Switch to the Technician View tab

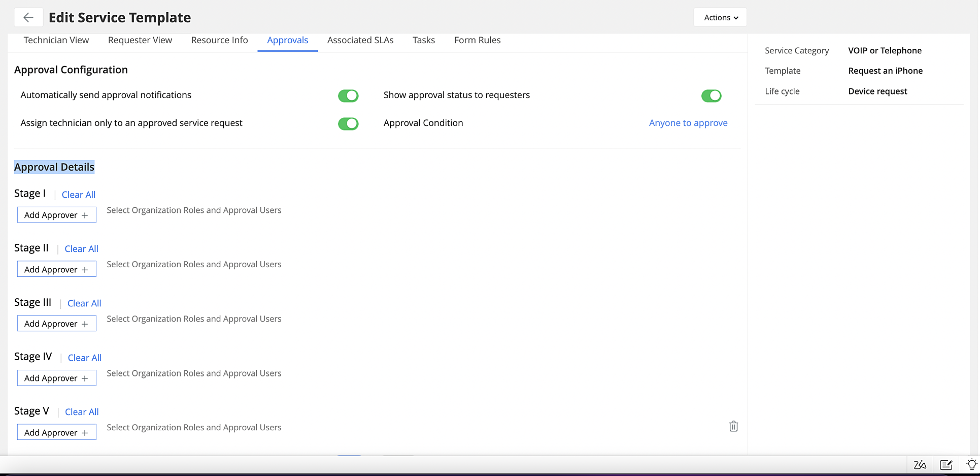[56, 40]
